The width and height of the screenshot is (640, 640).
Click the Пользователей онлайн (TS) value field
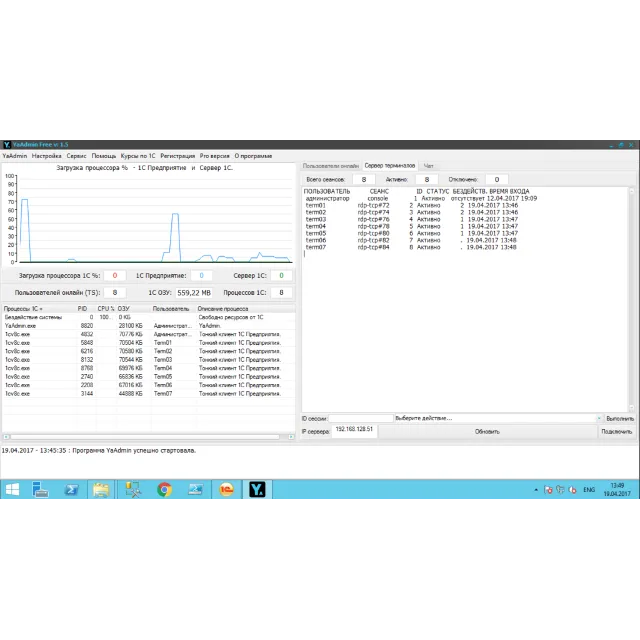point(115,293)
